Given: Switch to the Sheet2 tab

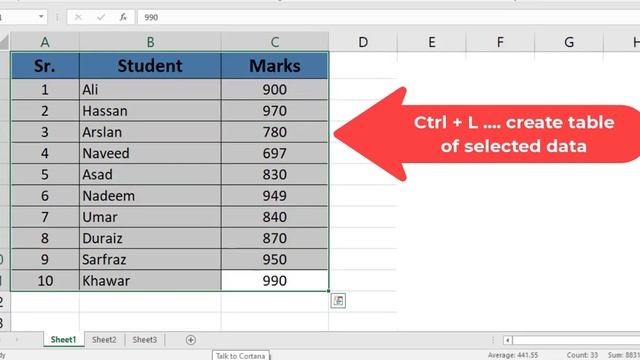Looking at the screenshot, I should 104,340.
